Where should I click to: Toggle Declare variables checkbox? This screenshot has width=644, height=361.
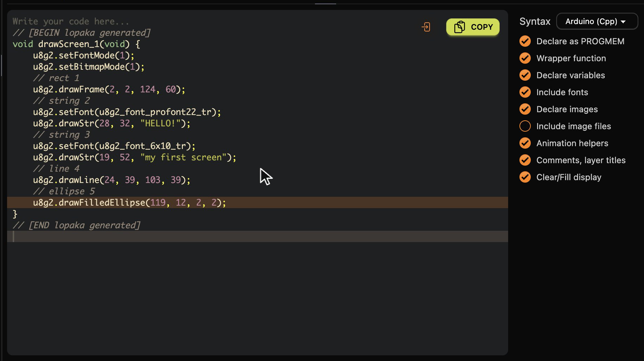(x=525, y=75)
